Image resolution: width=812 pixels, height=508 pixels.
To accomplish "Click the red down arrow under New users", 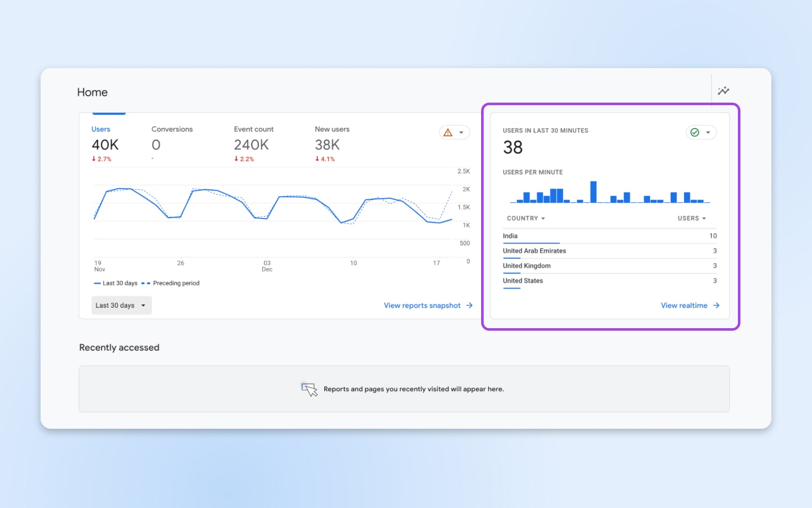I will point(318,158).
